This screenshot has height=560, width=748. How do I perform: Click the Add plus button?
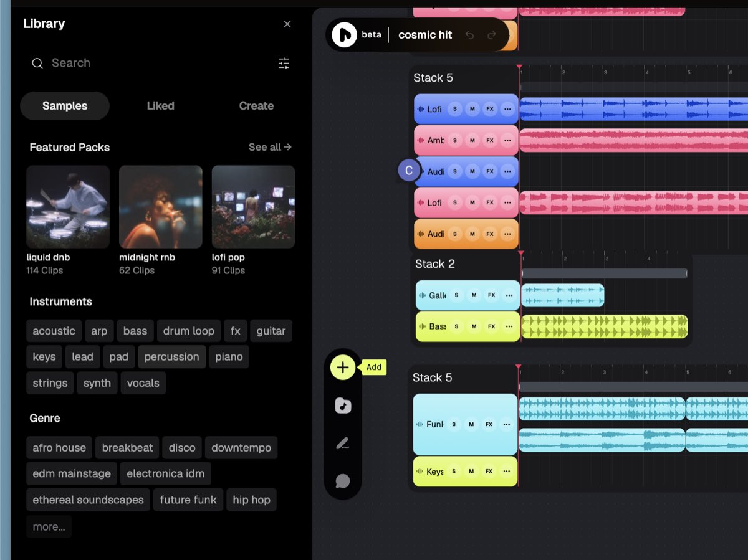click(x=343, y=368)
